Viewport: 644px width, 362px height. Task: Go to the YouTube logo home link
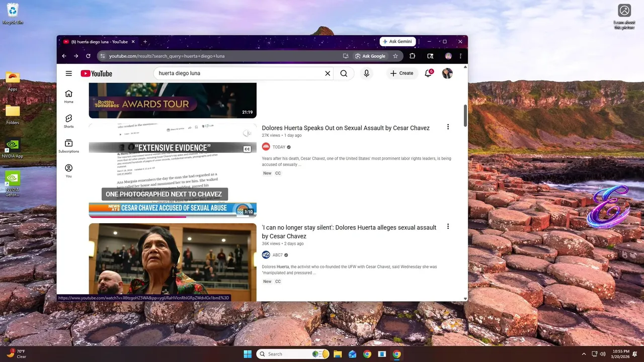(x=96, y=73)
